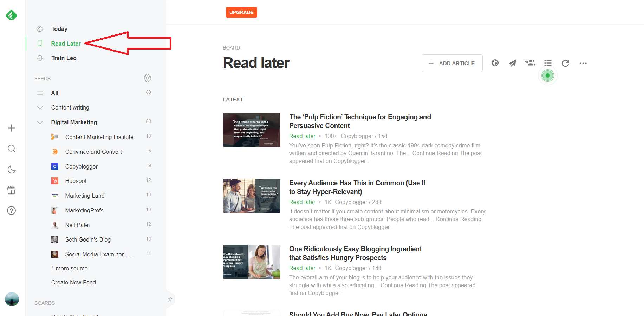This screenshot has height=316, width=644.
Task: Open help question mark icon
Action: pyautogui.click(x=12, y=211)
